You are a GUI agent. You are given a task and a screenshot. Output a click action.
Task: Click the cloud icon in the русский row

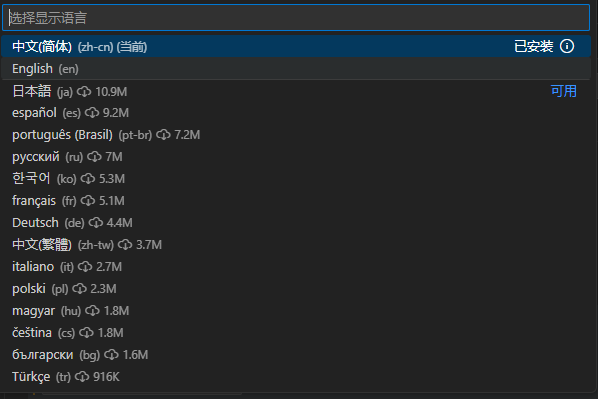(x=94, y=157)
